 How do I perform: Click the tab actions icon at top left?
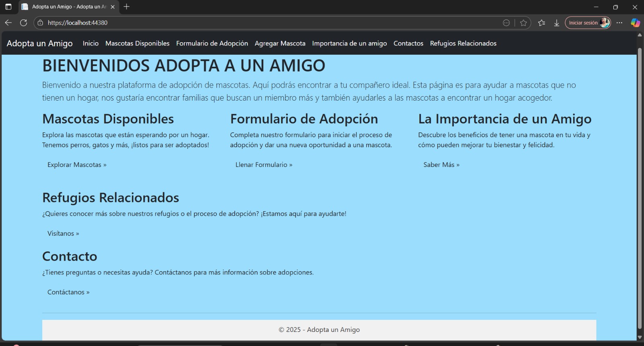(x=8, y=7)
